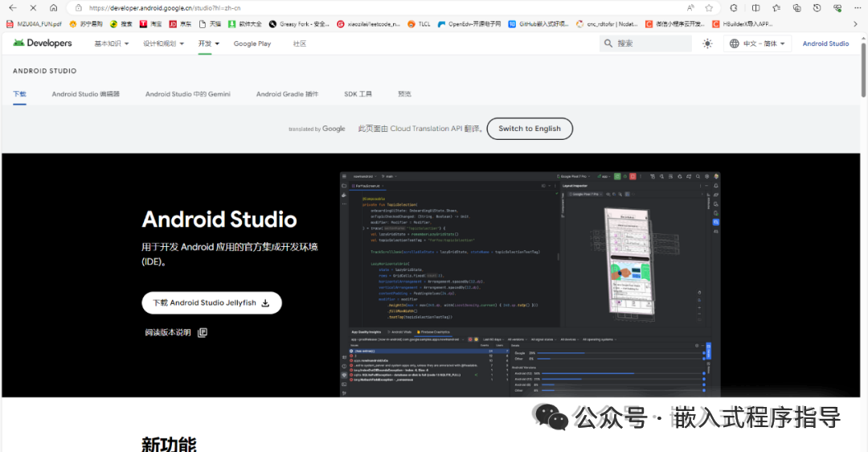Click the browser back arrow

click(x=13, y=8)
